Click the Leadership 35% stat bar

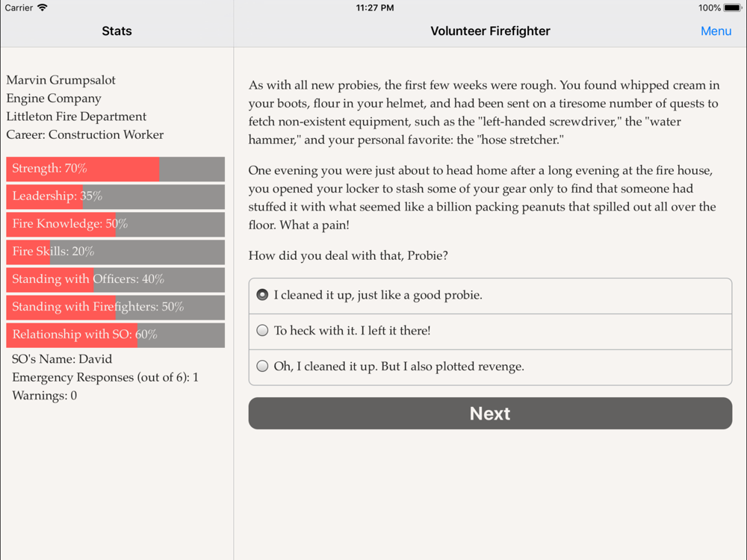pos(115,196)
